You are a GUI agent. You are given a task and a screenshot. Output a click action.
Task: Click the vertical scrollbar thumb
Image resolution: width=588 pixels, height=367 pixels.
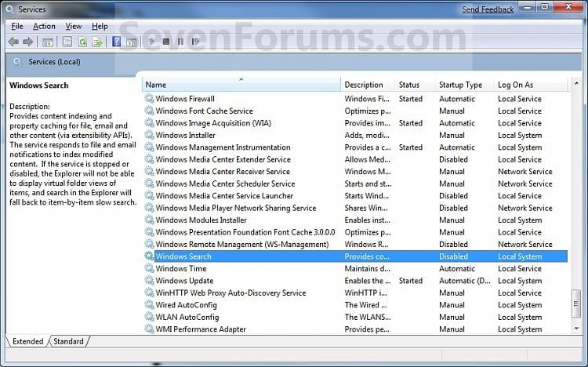(x=576, y=303)
